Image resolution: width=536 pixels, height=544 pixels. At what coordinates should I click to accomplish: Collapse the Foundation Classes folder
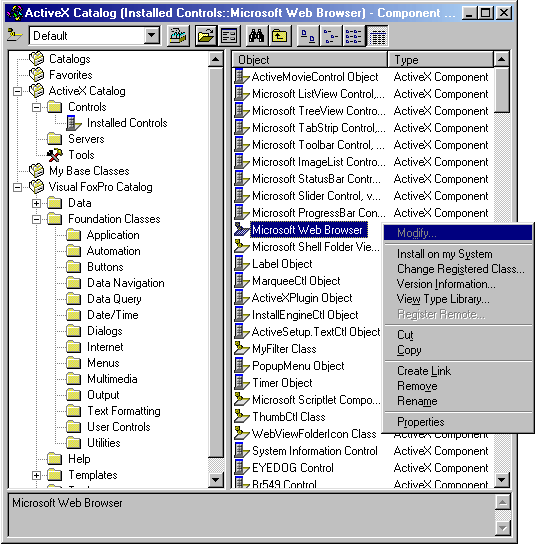36,219
